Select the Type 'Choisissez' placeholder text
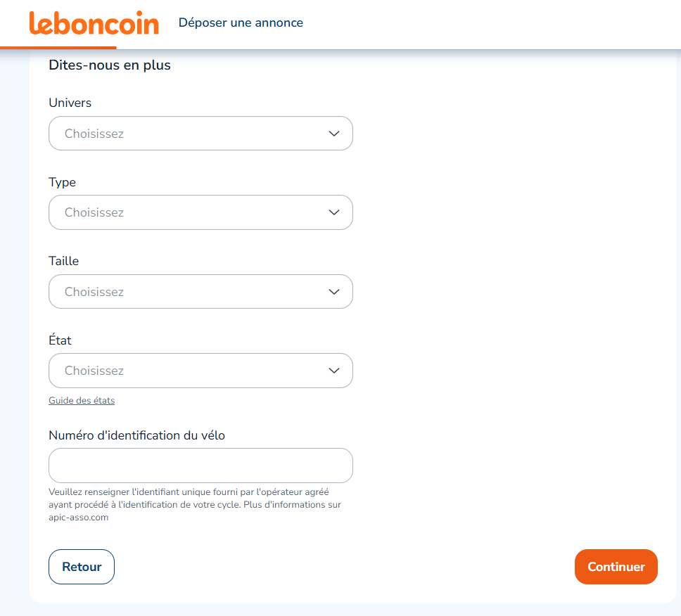 (x=94, y=212)
